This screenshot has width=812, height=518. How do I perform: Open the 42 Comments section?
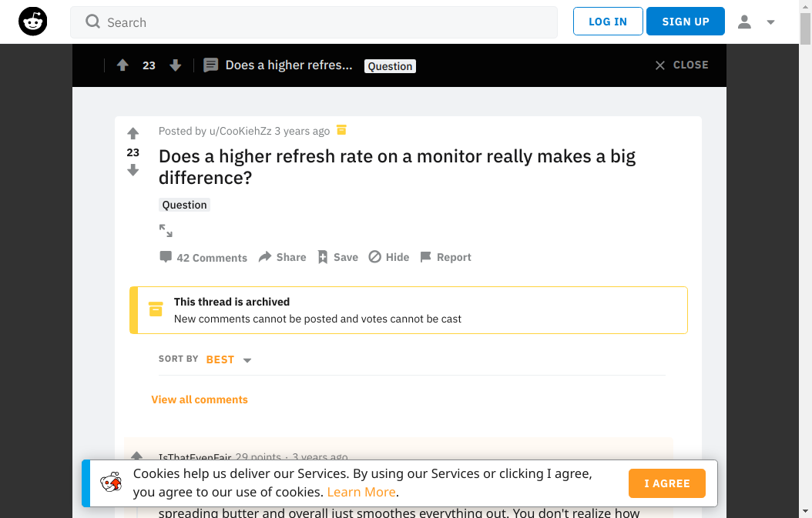coord(203,257)
